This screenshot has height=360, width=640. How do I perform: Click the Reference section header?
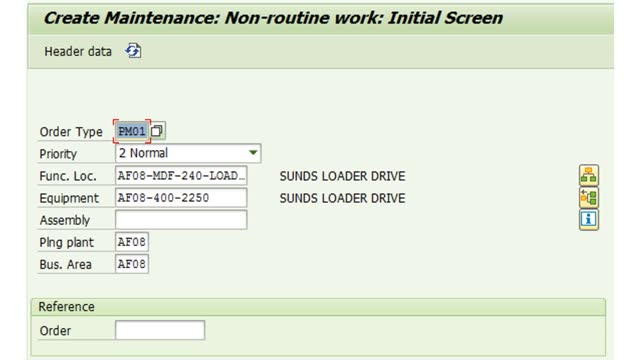(318, 307)
